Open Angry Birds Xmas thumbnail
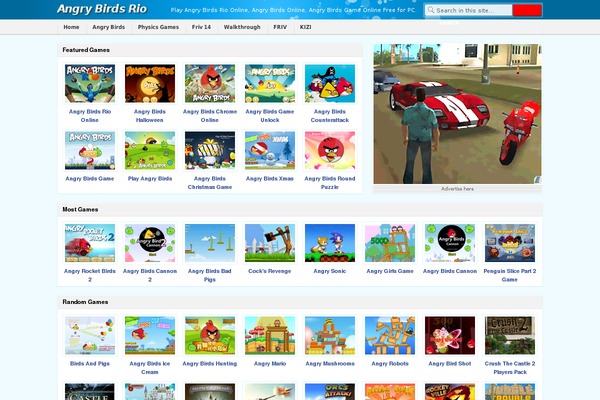This screenshot has width=600, height=400. tap(270, 150)
